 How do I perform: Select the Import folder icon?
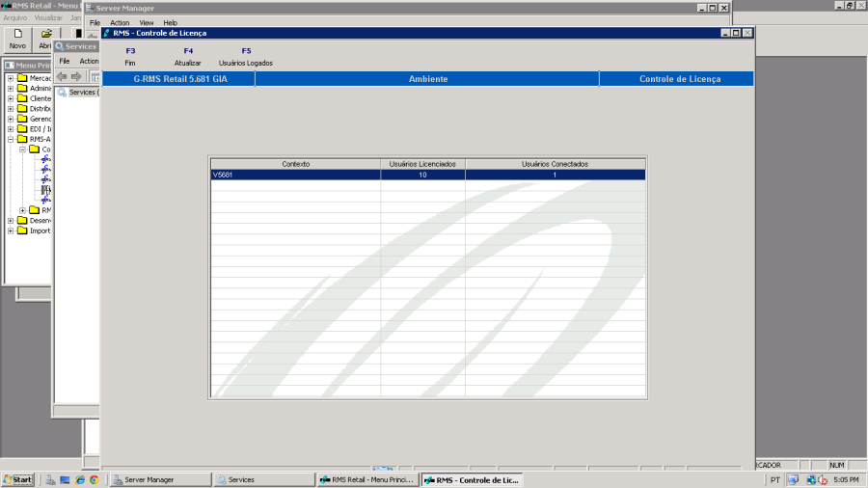pos(22,230)
